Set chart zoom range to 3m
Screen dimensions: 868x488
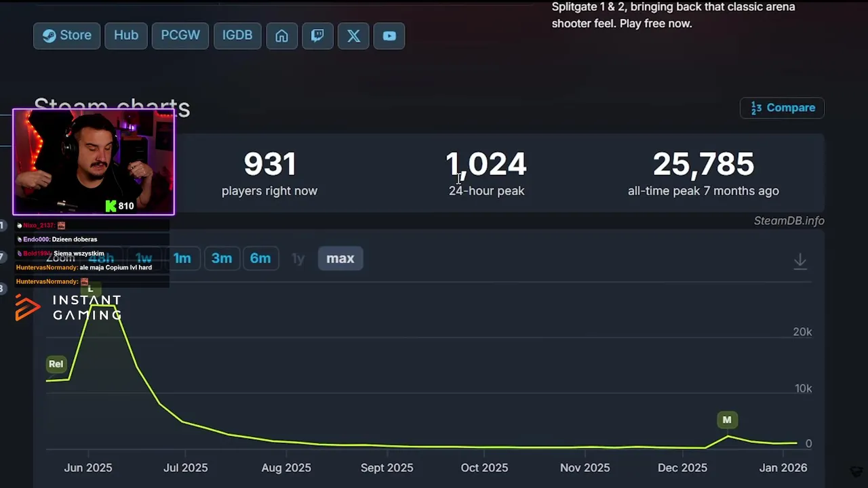tap(221, 258)
